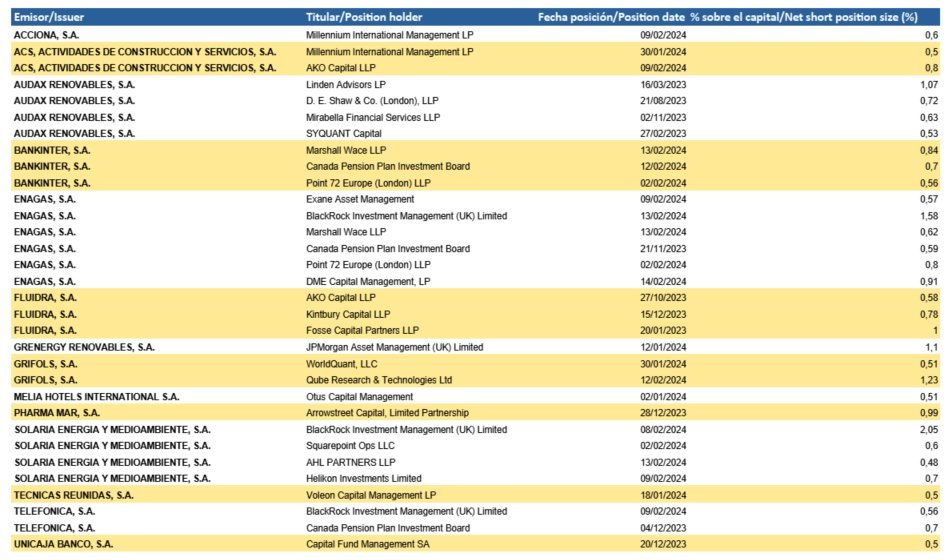The image size is (948, 560).
Task: Click the date 20/01/2023
Action: click(x=663, y=330)
